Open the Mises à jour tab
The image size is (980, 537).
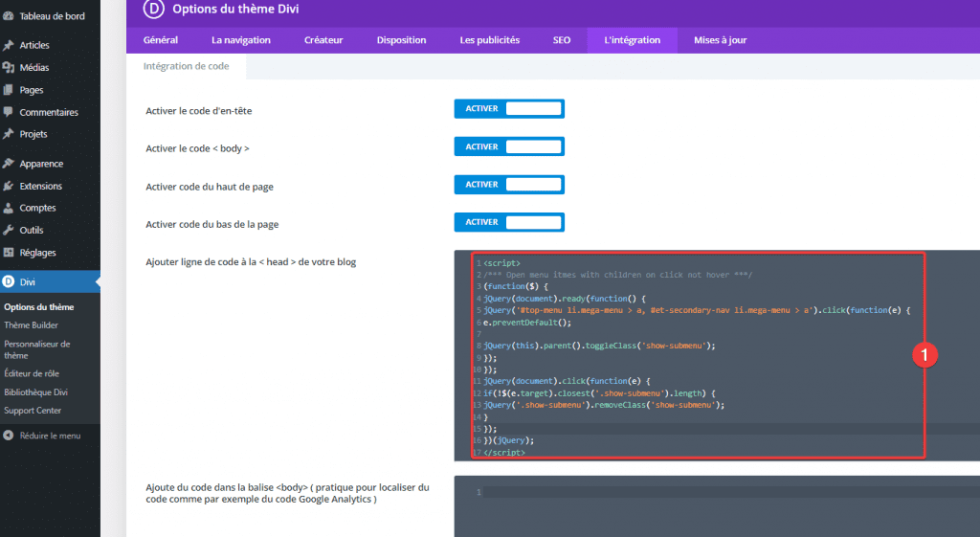[x=720, y=40]
